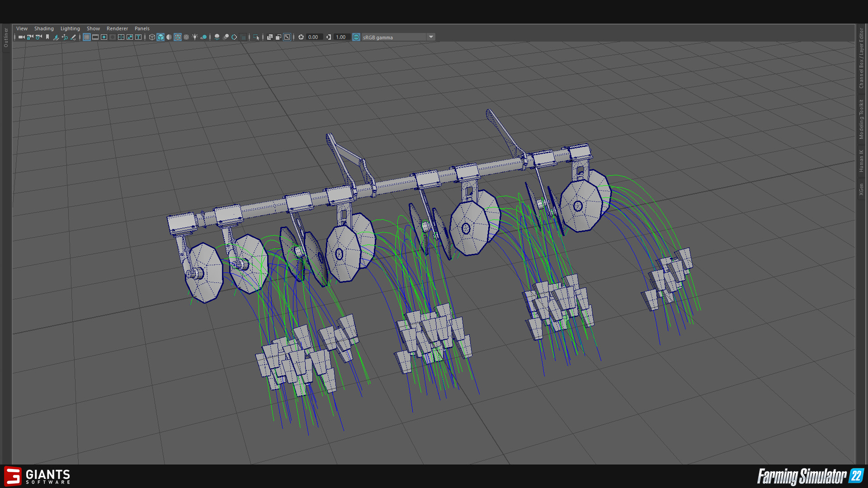Image resolution: width=868 pixels, height=488 pixels.
Task: Turn off the color management ON toggle
Action: pos(356,37)
